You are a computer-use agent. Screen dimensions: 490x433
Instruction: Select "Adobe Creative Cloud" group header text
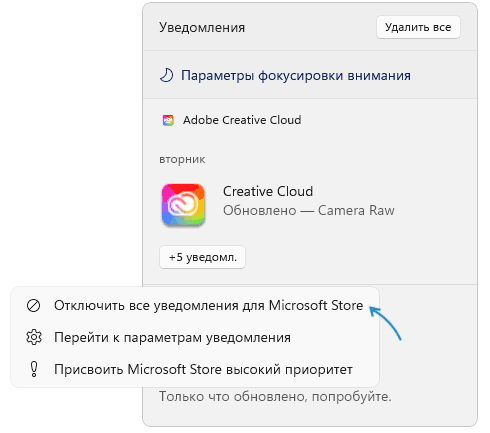pyautogui.click(x=242, y=120)
